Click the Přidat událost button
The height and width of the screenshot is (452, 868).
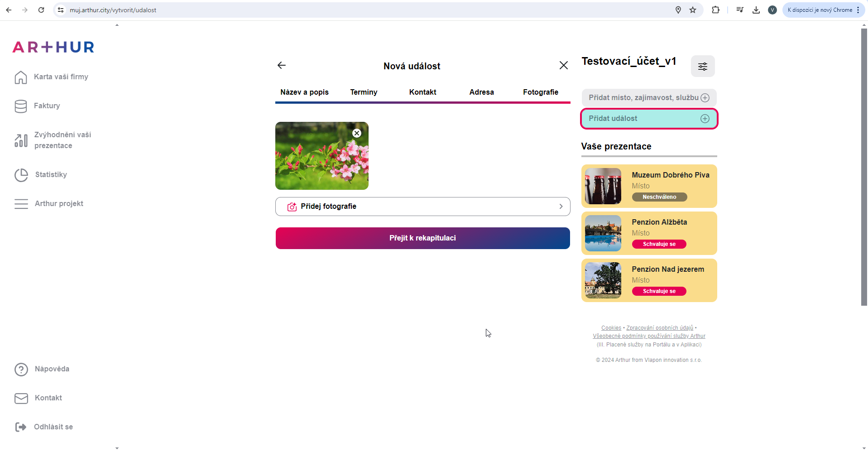coord(648,119)
